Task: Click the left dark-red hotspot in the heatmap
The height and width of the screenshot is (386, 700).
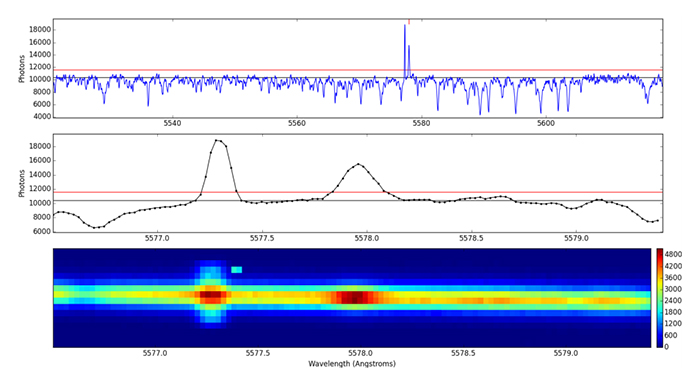Action: tap(210, 295)
